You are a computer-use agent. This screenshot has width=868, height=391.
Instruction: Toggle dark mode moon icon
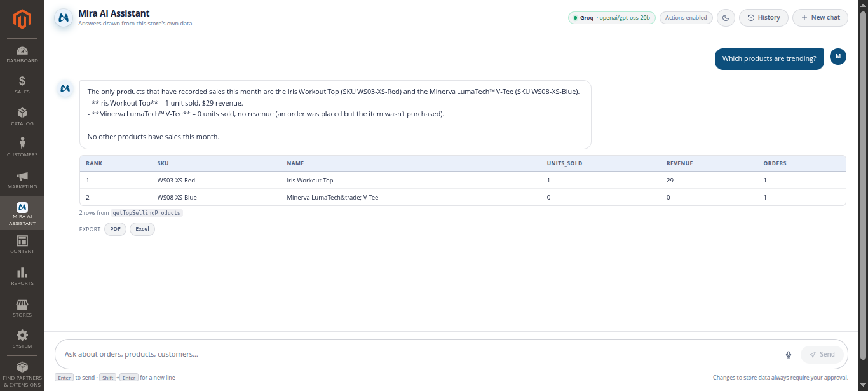[726, 18]
